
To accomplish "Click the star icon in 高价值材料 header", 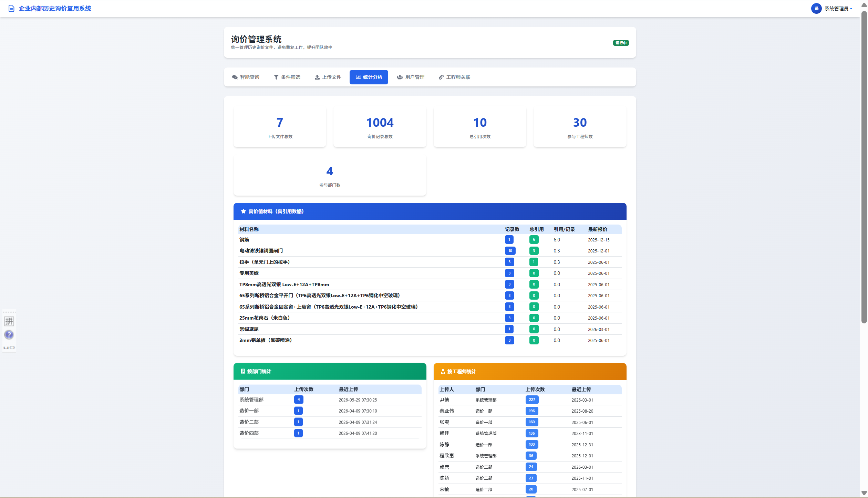I will 243,211.
